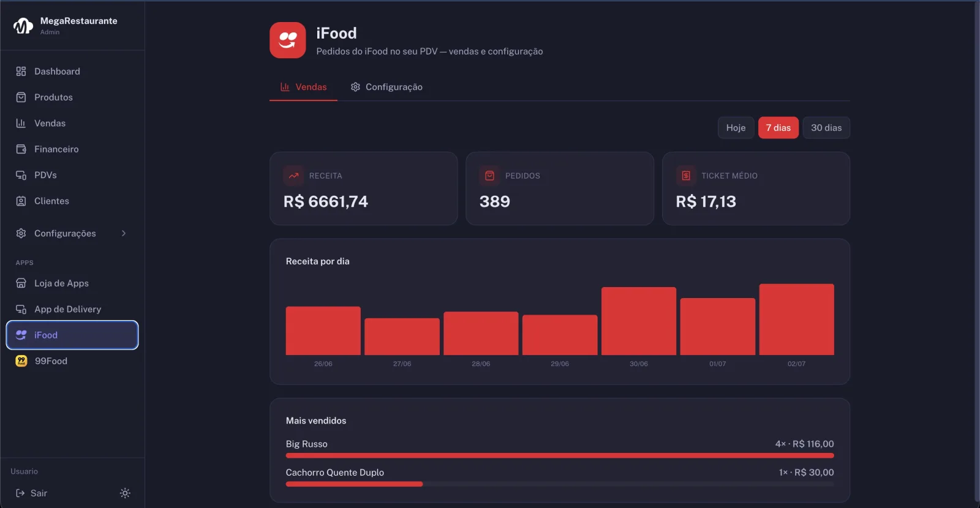Click the Sair logout link
This screenshot has width=980, height=508.
(32, 493)
